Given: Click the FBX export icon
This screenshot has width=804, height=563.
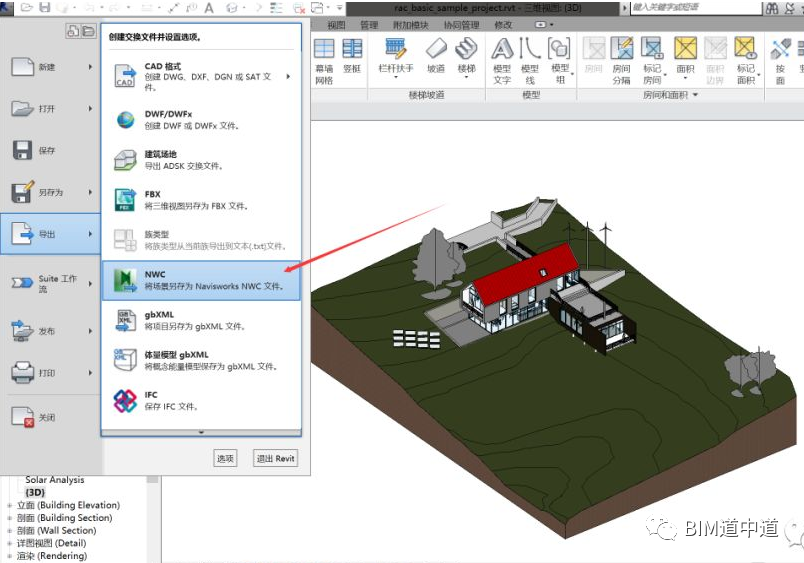Looking at the screenshot, I should 125,200.
